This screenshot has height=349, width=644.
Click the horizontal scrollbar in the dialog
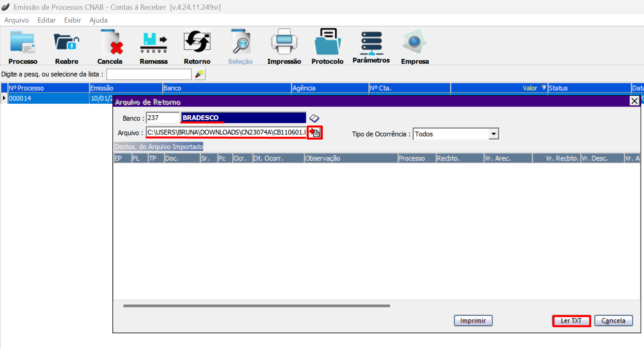(256, 306)
